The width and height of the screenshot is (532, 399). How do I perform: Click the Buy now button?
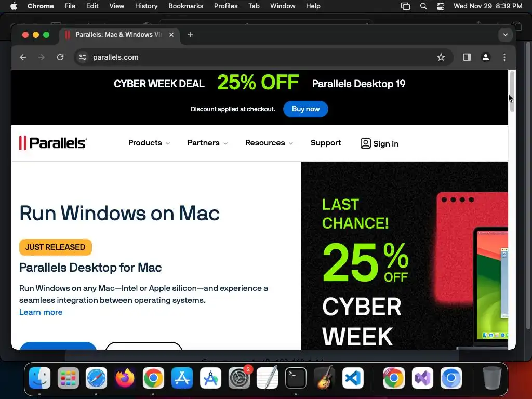(x=305, y=109)
